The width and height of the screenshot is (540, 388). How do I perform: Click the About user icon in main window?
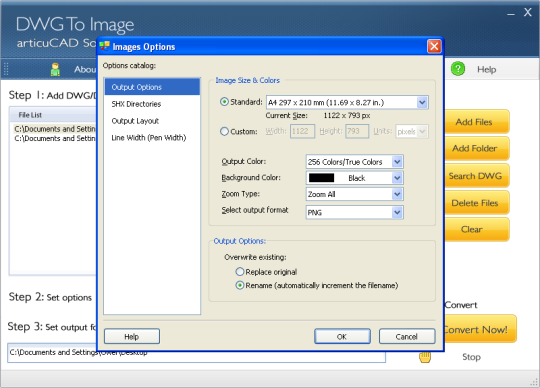tap(55, 69)
